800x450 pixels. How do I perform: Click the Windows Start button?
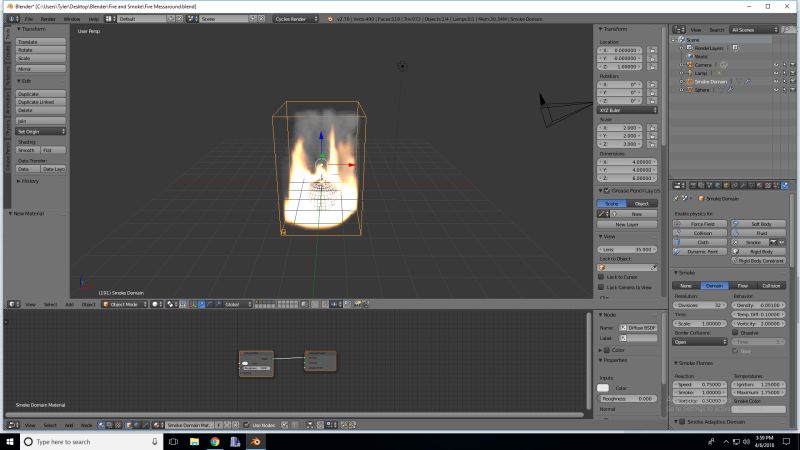click(10, 442)
